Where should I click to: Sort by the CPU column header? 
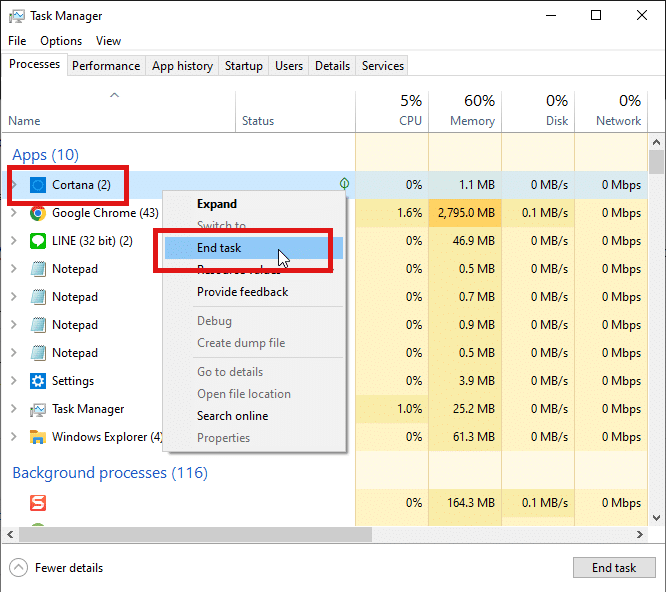(x=392, y=112)
